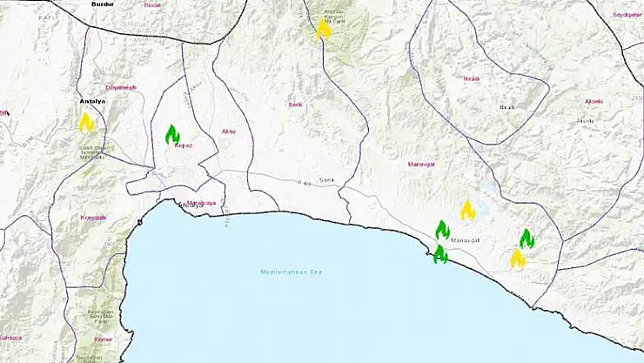
Task: Click the Antalya city label
Action: (x=91, y=102)
